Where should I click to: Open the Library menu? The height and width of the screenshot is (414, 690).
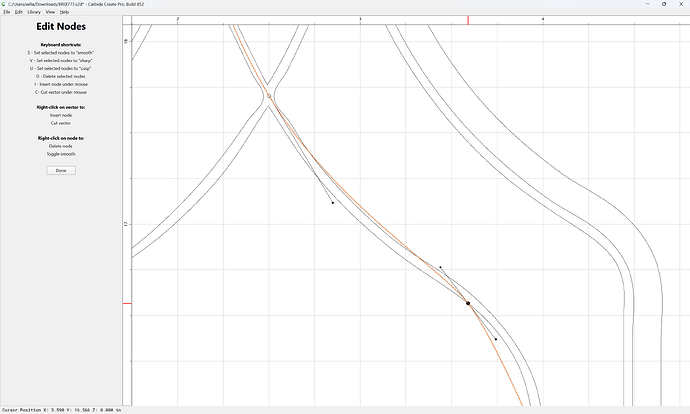coord(34,12)
